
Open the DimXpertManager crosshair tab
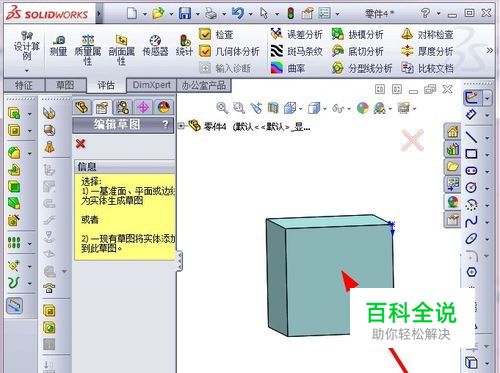pos(143,107)
